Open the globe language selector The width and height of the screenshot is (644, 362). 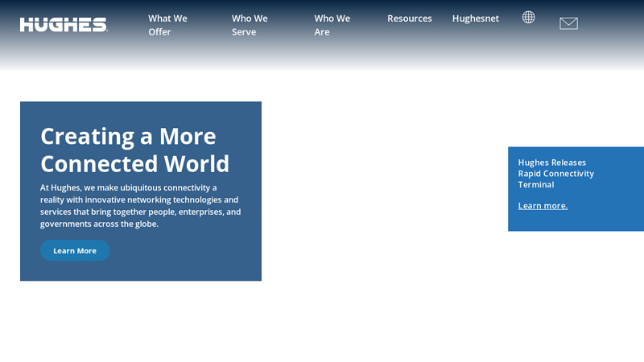pyautogui.click(x=528, y=17)
